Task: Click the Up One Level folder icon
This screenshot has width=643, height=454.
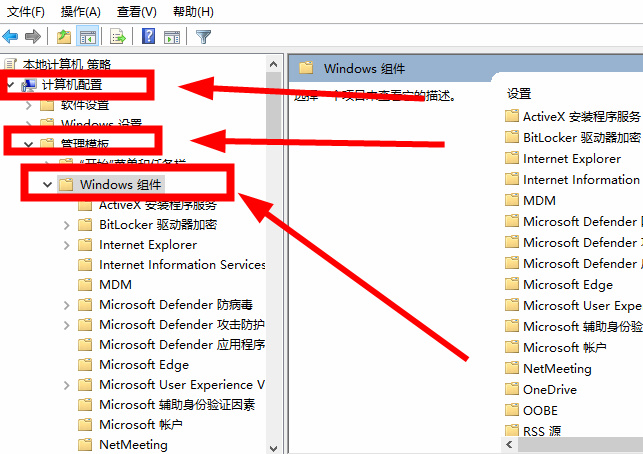Action: (x=64, y=37)
